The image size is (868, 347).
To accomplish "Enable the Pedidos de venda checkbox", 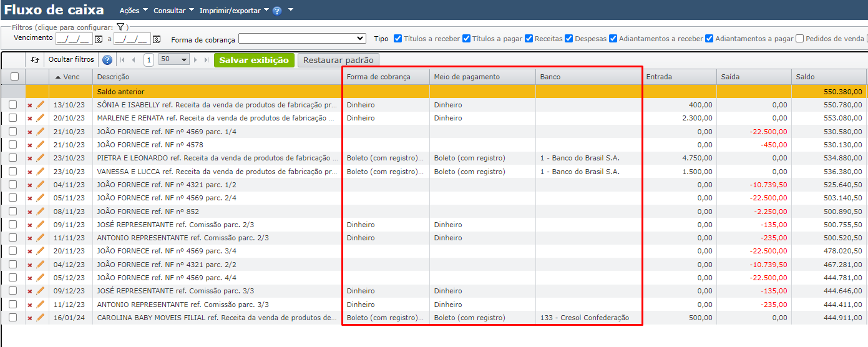I will (800, 39).
